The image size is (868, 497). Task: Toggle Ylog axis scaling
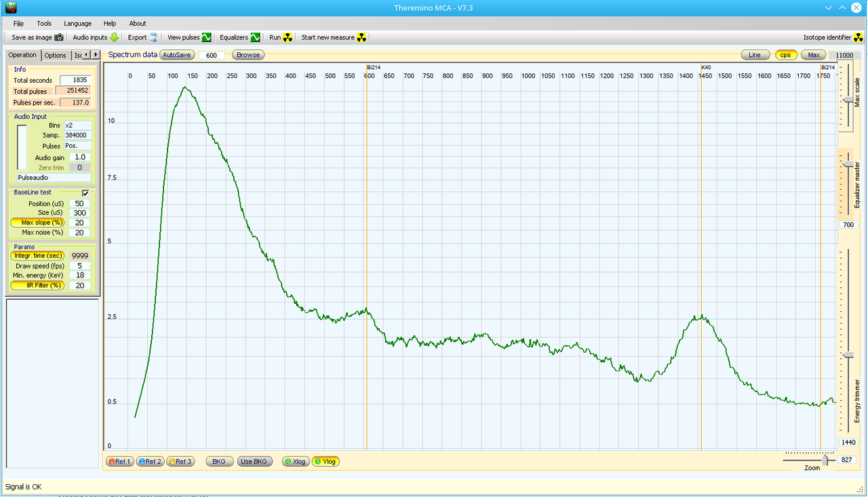pyautogui.click(x=325, y=461)
